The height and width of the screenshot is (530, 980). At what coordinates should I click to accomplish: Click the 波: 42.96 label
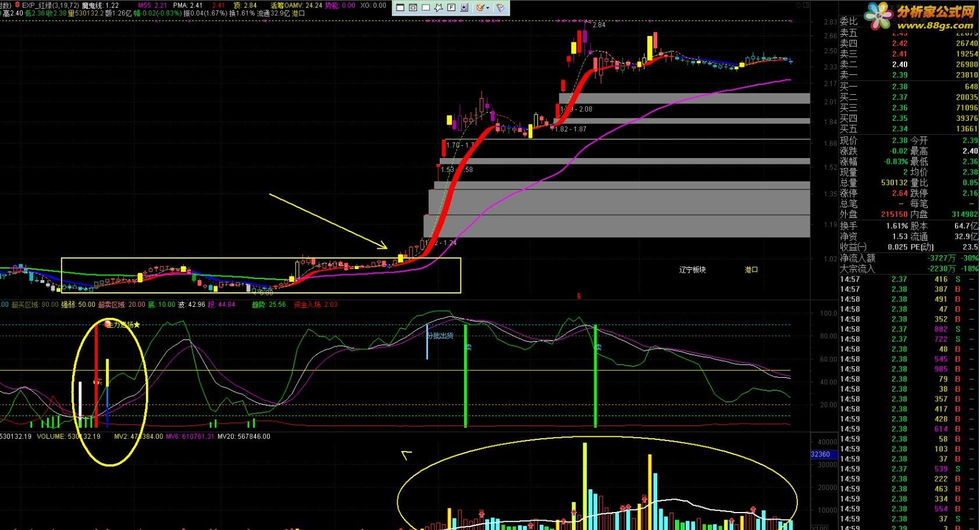(x=191, y=305)
